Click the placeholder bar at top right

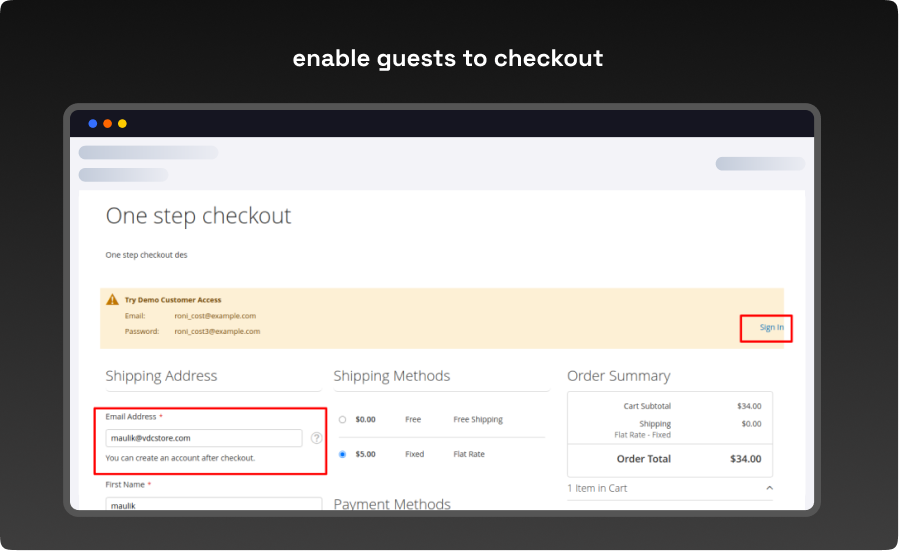pyautogui.click(x=759, y=164)
